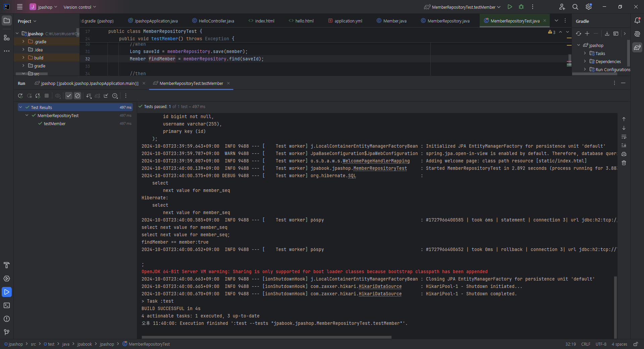Image resolution: width=644 pixels, height=349 pixels.
Task: Select the testMember result row
Action: (x=75, y=123)
